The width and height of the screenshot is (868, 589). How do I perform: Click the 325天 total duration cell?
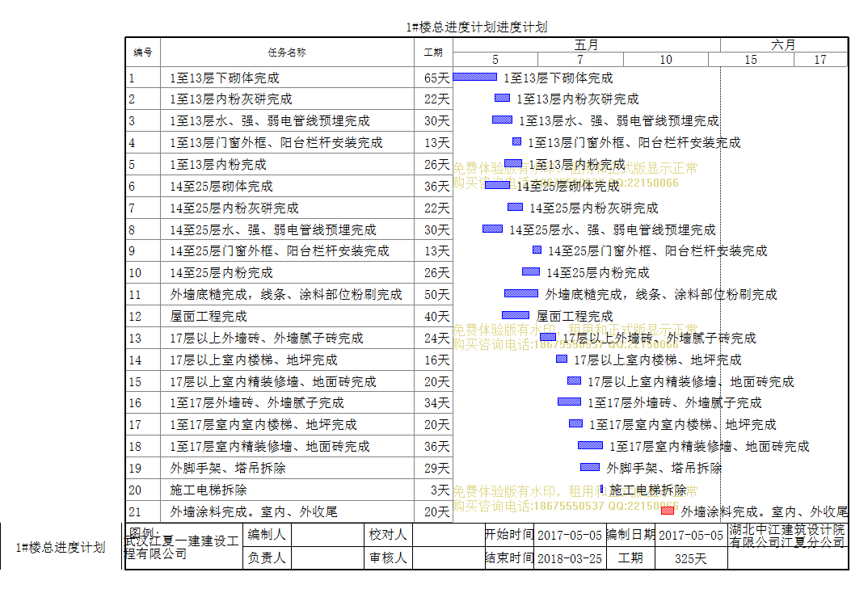pos(690,557)
